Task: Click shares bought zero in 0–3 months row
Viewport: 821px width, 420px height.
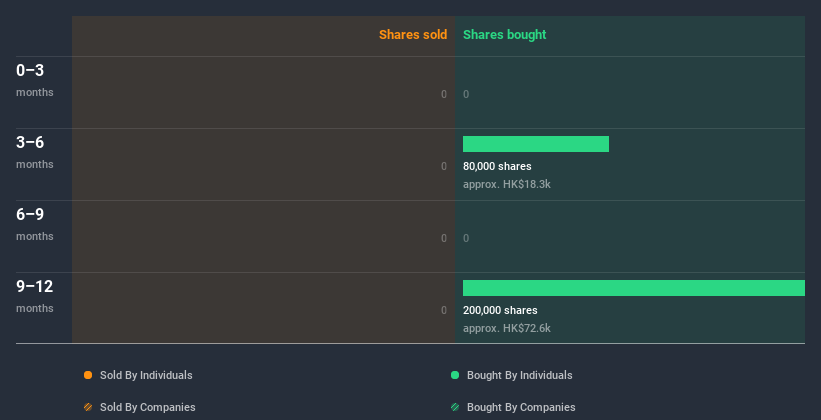Action: pyautogui.click(x=466, y=94)
